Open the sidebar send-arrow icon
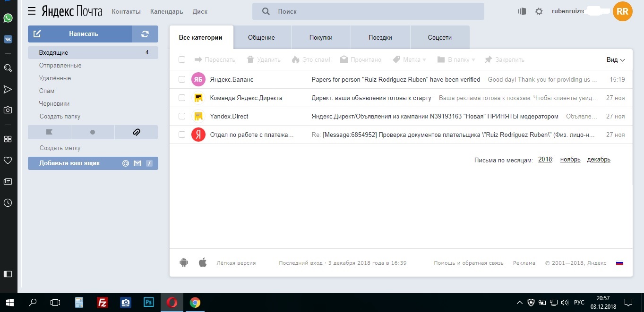The image size is (644, 312). pyautogui.click(x=8, y=89)
